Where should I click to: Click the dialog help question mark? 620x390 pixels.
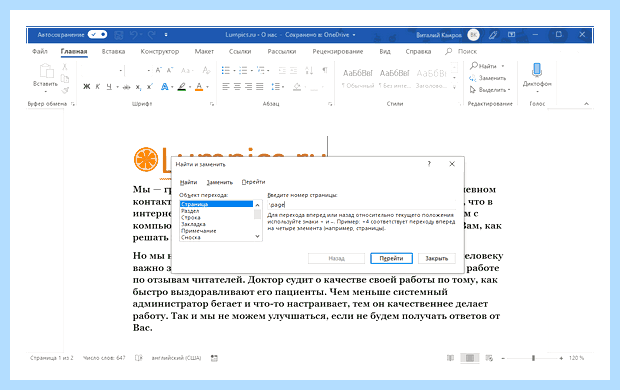click(x=429, y=164)
